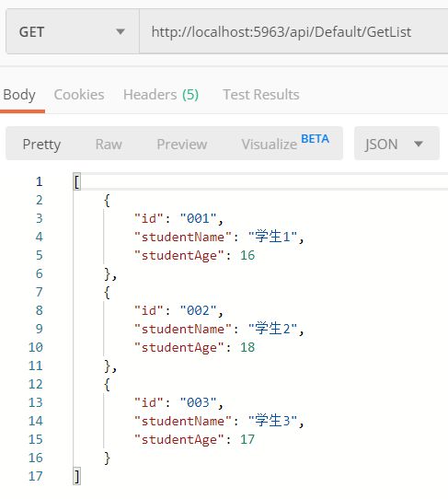Click the studentAge value 16
Image resolution: width=448 pixels, height=499 pixels.
point(247,255)
